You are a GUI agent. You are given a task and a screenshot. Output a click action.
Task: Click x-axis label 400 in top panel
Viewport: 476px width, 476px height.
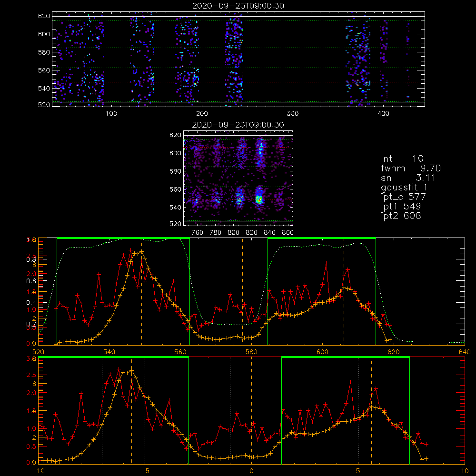point(383,114)
